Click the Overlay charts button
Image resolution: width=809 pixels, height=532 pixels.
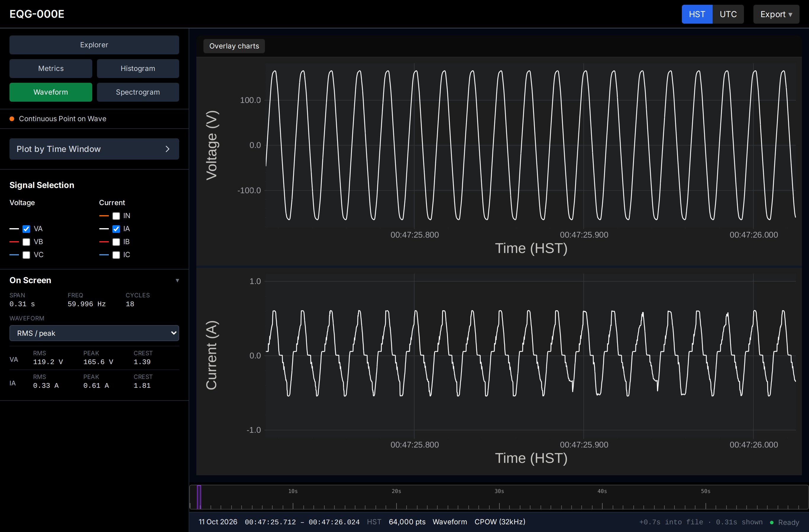(234, 46)
